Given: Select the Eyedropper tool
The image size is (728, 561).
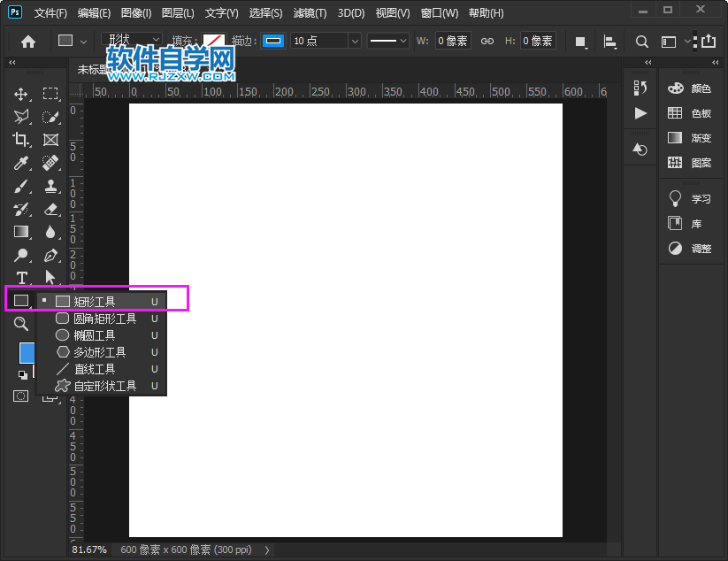Looking at the screenshot, I should [x=21, y=163].
